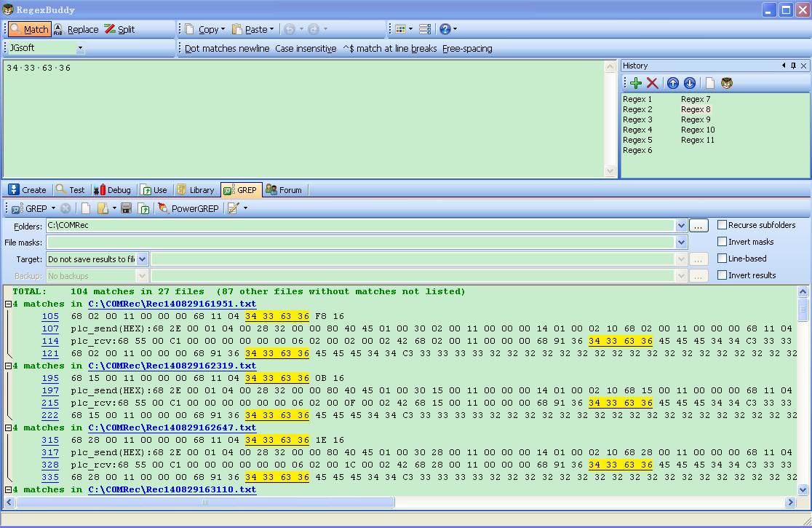Screen dimensions: 812x528
Task: Save the GREP action with the floppy icon
Action: 126,208
